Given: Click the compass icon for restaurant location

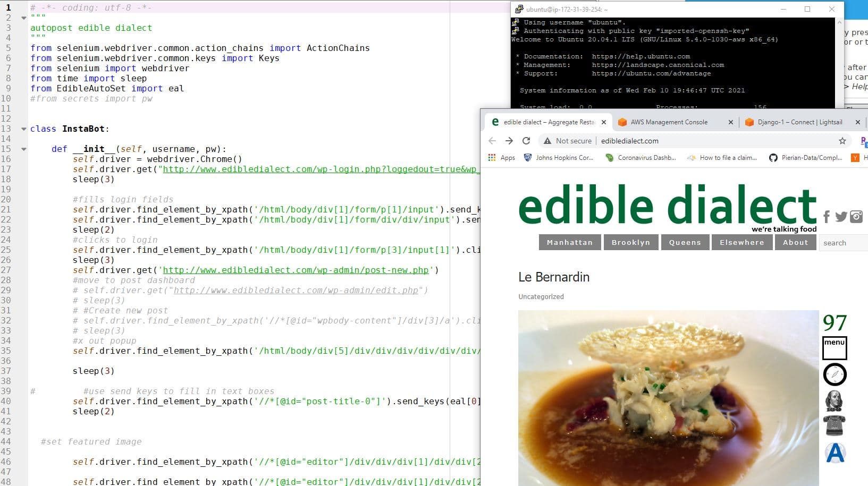Looking at the screenshot, I should click(x=835, y=374).
